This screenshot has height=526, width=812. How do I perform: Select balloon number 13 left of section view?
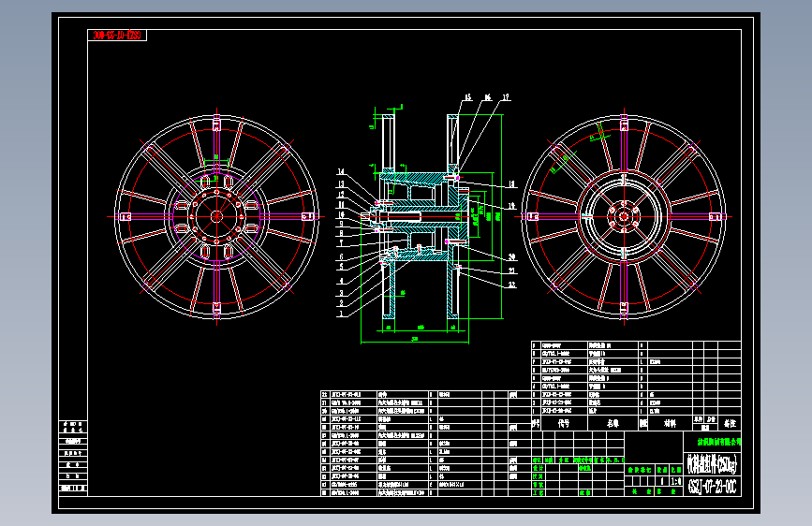click(341, 183)
